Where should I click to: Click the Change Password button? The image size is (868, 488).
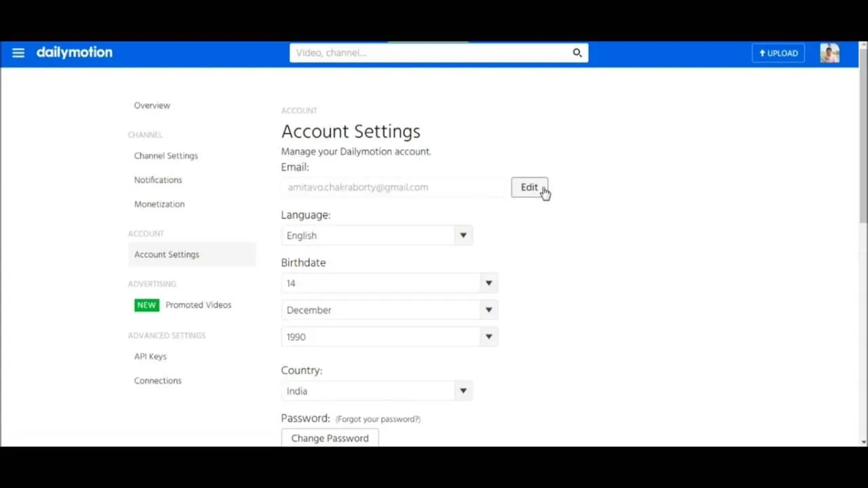pos(330,438)
